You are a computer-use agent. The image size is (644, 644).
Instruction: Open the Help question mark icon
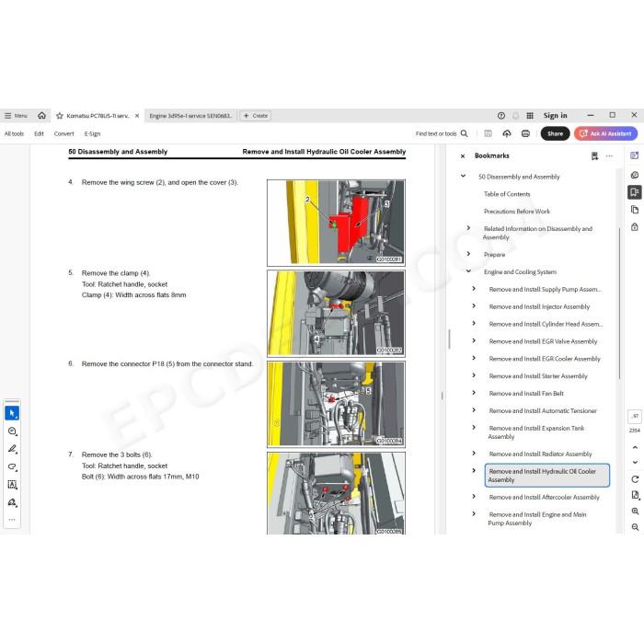click(x=501, y=116)
